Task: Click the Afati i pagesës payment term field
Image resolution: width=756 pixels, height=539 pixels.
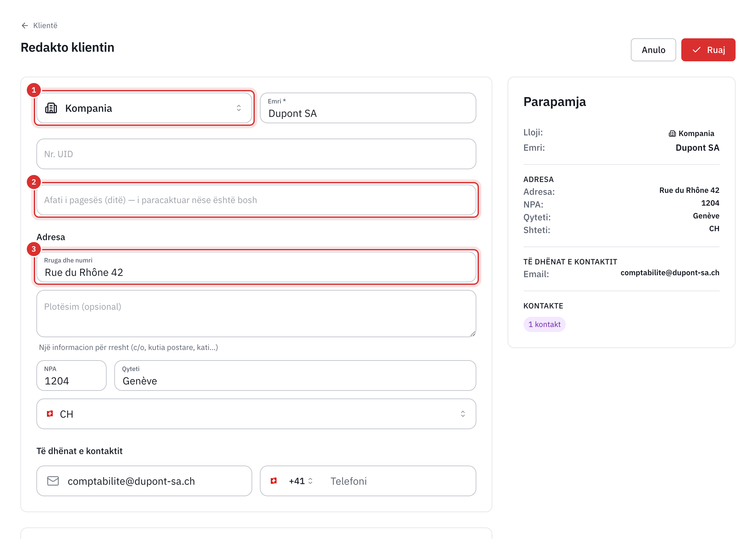Action: (x=256, y=200)
